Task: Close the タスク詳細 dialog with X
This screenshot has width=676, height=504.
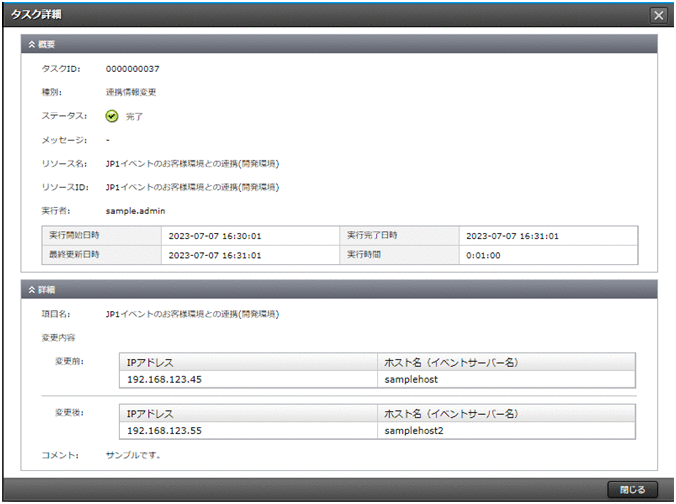Action: (x=658, y=16)
